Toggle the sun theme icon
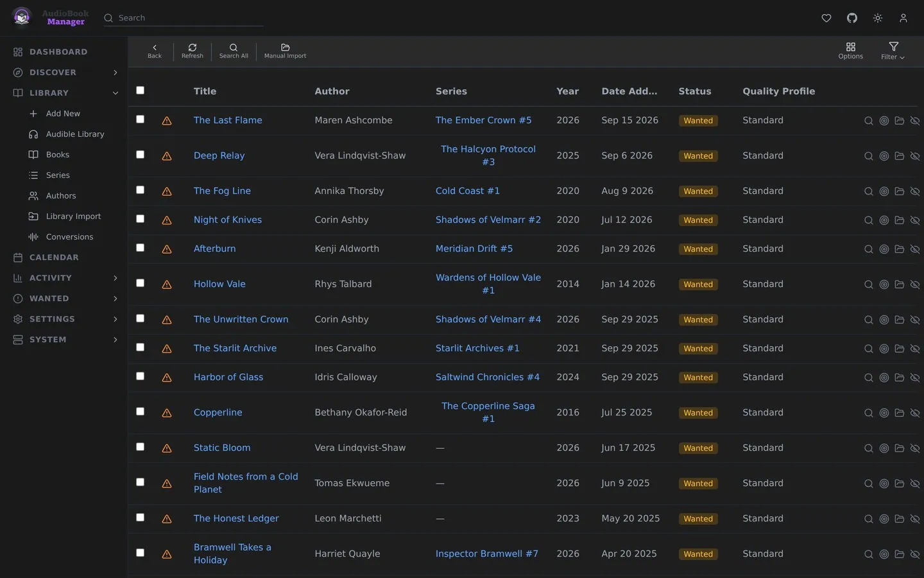924x578 pixels. pos(878,18)
